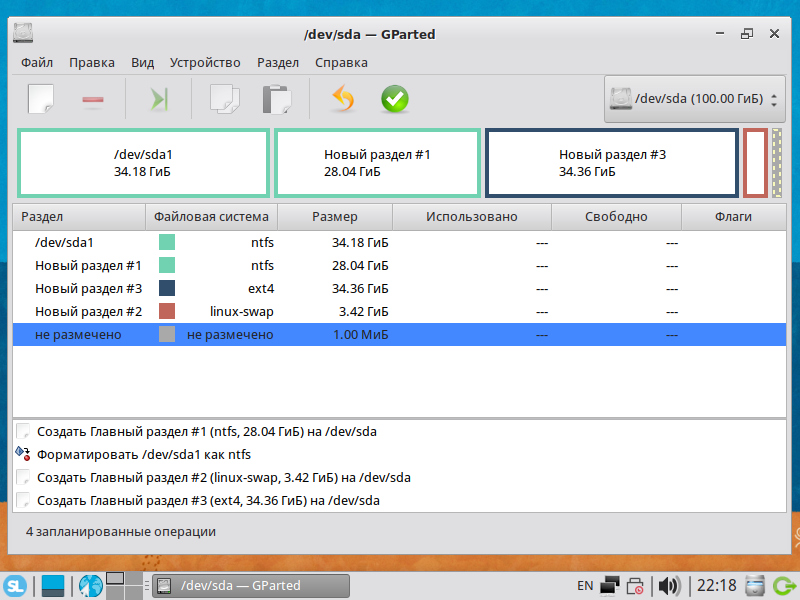800x600 pixels.
Task: Select Новый раздел #1 block in disk map
Action: click(x=378, y=163)
